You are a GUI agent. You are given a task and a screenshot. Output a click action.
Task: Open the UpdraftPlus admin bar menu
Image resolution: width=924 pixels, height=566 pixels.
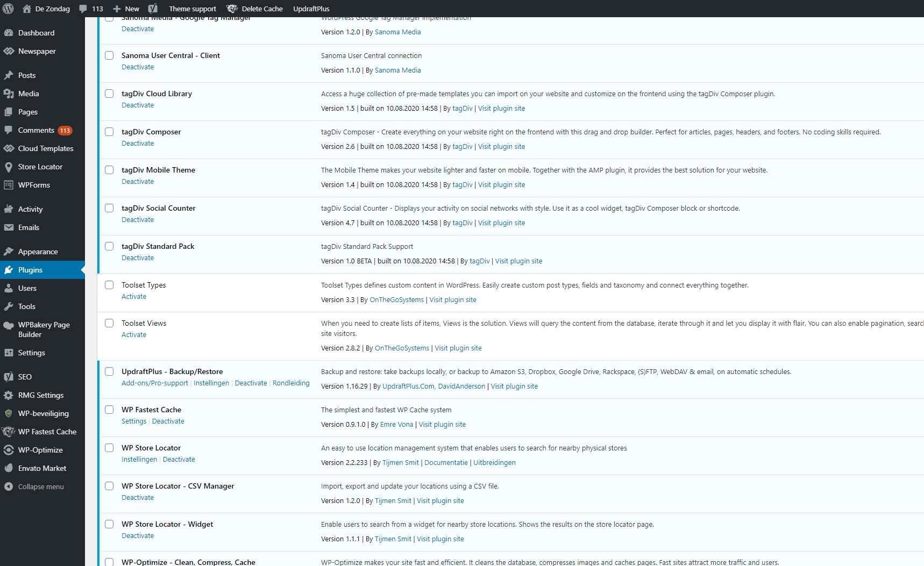point(311,9)
